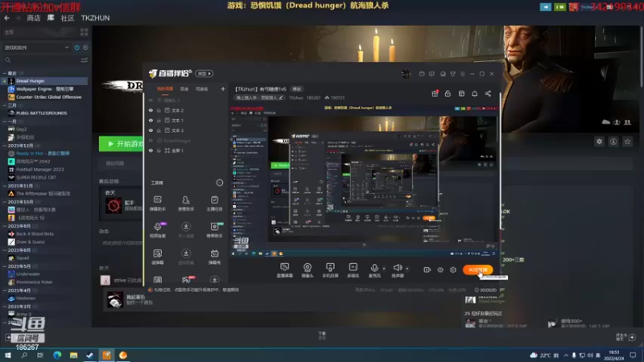644x362 pixels.
Task: Toggle visibility eye of 文本 1 source
Action: [151, 120]
